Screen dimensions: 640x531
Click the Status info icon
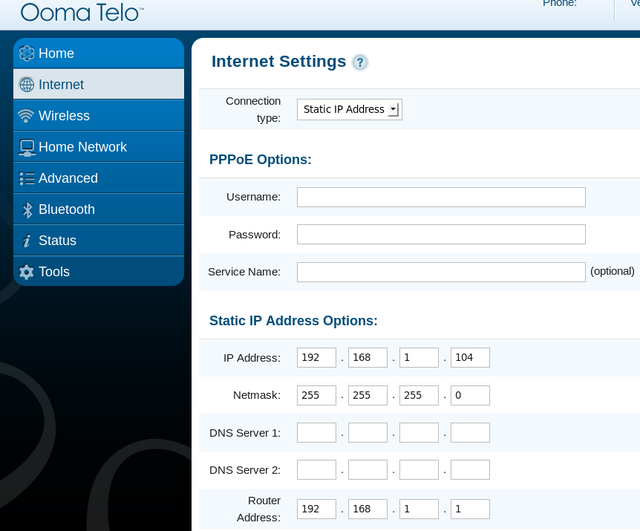tap(27, 240)
